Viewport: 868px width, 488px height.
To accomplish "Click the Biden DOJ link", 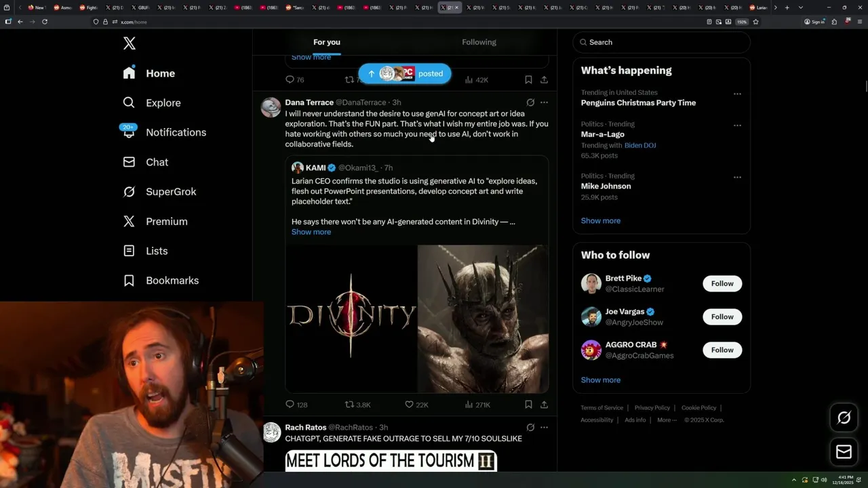I will pos(640,145).
